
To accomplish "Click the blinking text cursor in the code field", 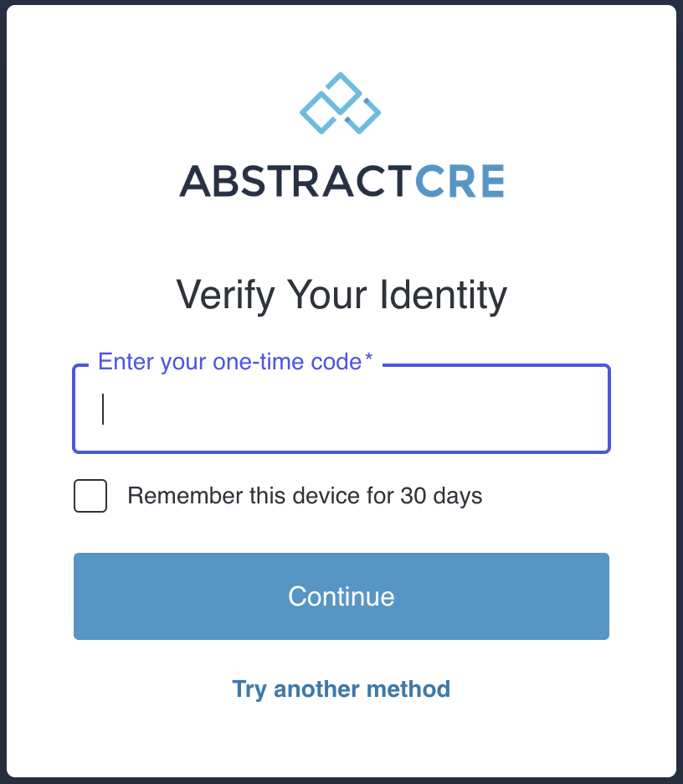I will coord(103,410).
